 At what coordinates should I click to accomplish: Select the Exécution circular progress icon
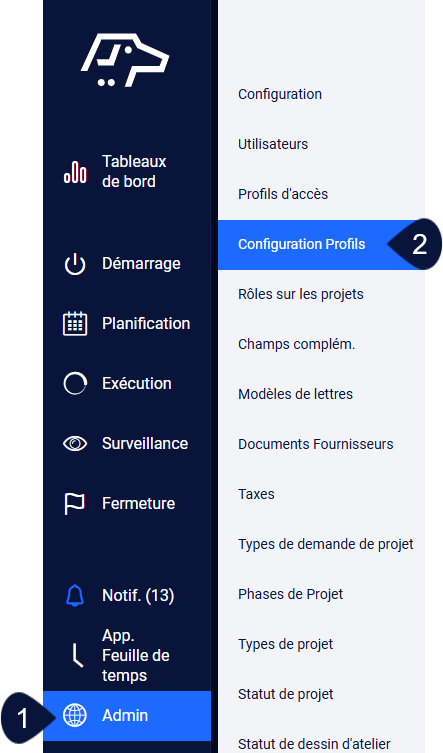point(75,383)
